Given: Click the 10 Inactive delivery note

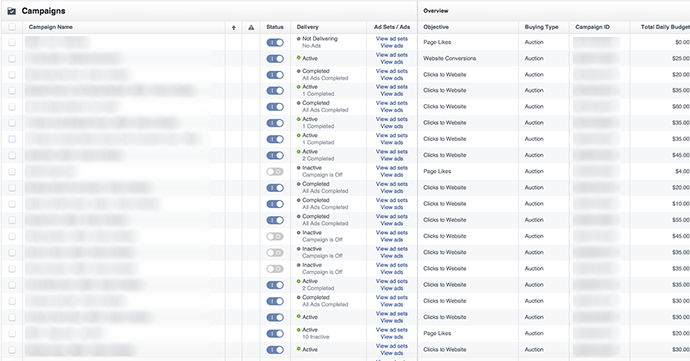Looking at the screenshot, I should (x=316, y=337).
